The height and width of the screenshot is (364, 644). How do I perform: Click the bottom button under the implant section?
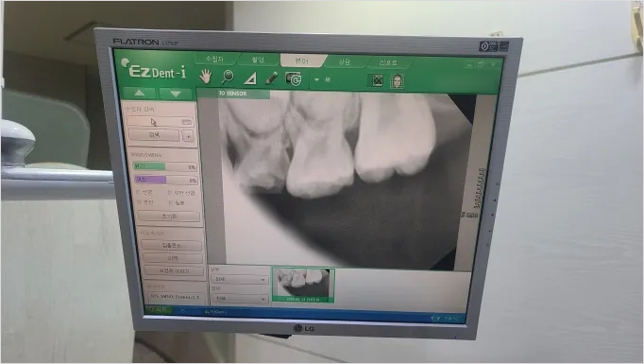pos(174,271)
